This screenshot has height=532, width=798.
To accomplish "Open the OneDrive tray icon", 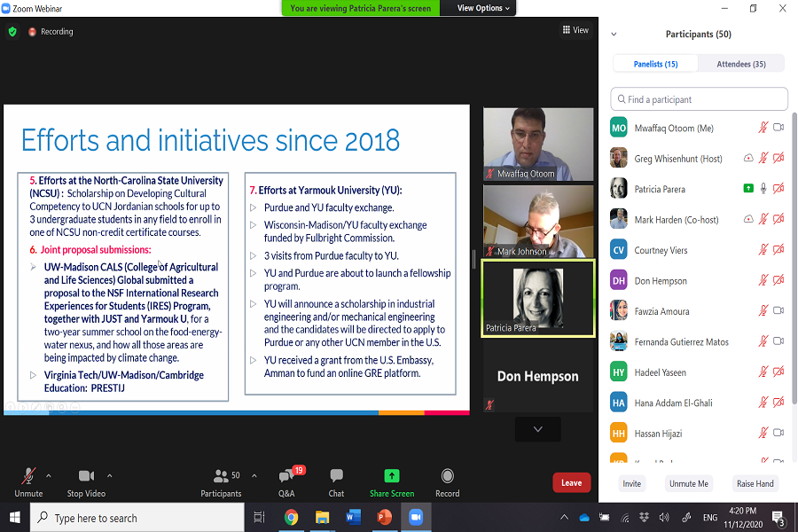I will [x=584, y=518].
